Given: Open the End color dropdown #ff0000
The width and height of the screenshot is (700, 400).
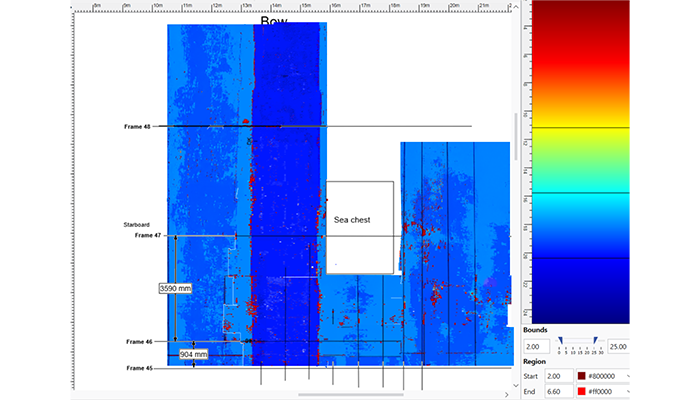Looking at the screenshot, I should click(604, 392).
